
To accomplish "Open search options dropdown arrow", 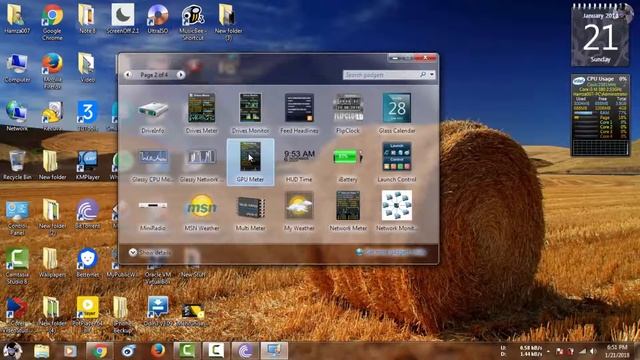I will pos(432,75).
